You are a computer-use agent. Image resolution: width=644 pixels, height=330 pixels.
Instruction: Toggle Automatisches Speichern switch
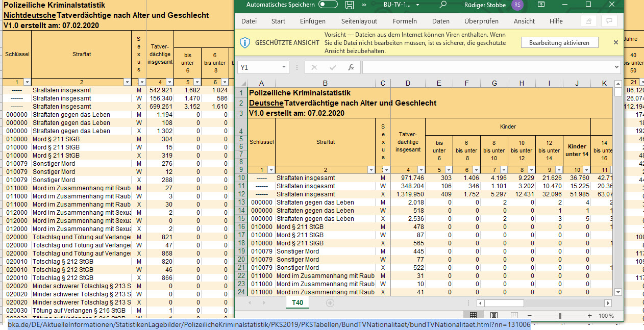(x=328, y=5)
